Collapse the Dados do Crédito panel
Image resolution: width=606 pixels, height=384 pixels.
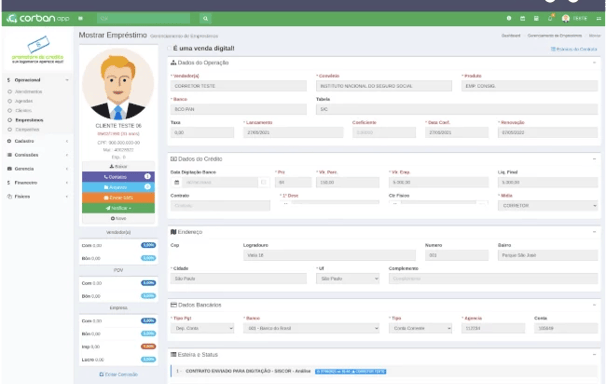[594, 159]
